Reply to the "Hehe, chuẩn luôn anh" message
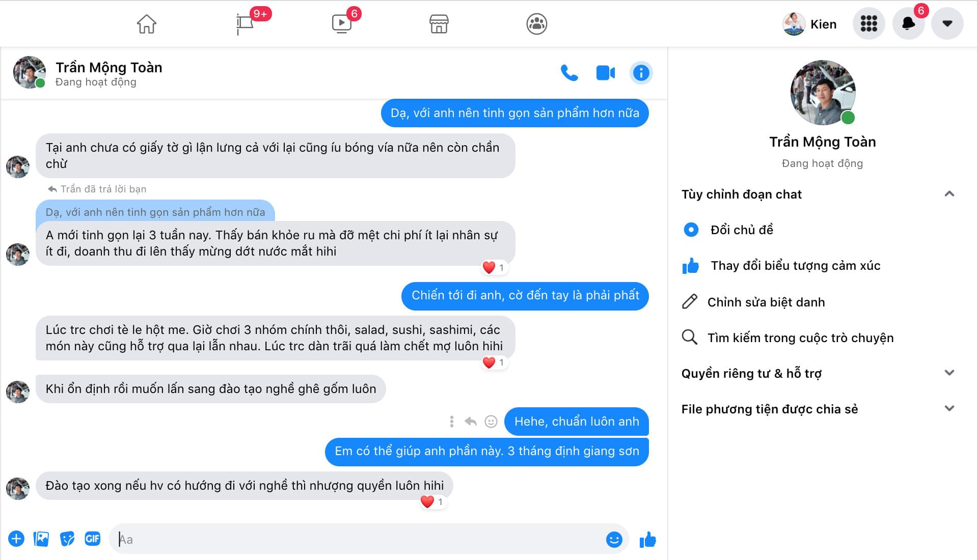 [471, 422]
